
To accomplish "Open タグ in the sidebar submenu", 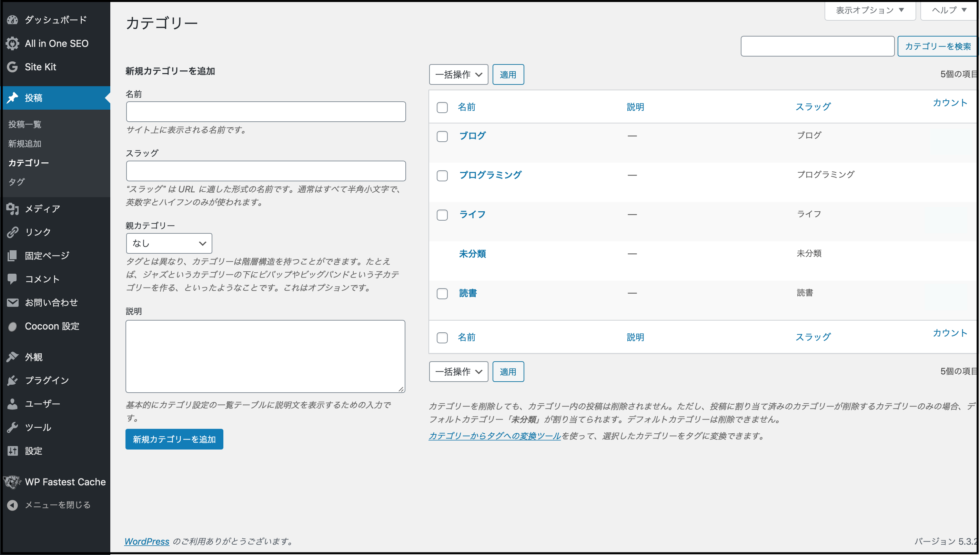I will click(x=17, y=182).
